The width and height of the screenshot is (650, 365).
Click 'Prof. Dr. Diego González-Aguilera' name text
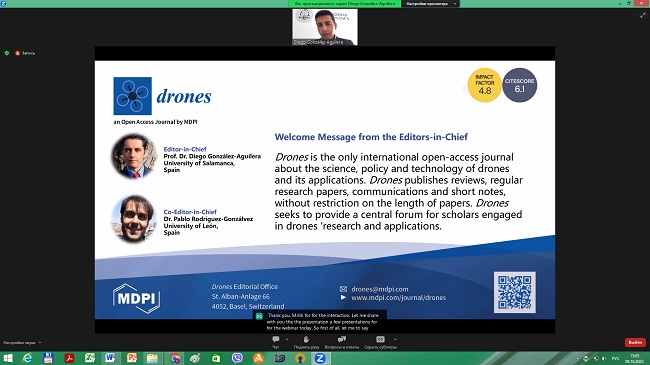click(212, 156)
